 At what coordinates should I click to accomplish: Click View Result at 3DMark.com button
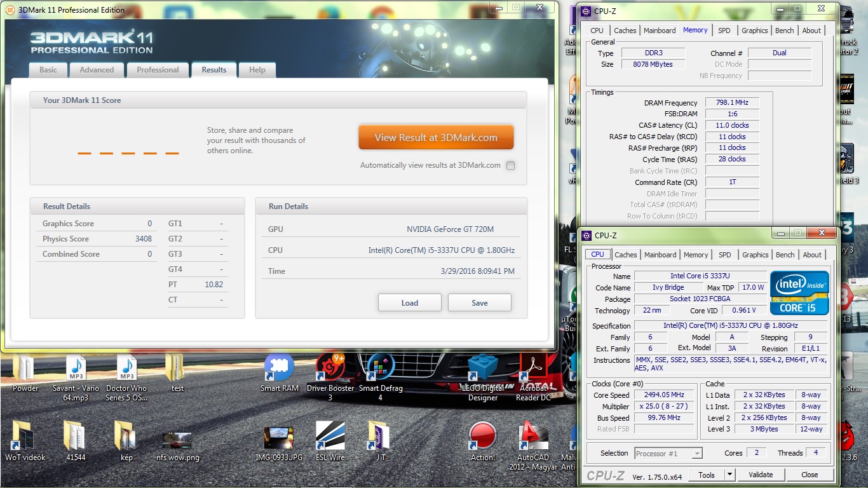coord(436,137)
